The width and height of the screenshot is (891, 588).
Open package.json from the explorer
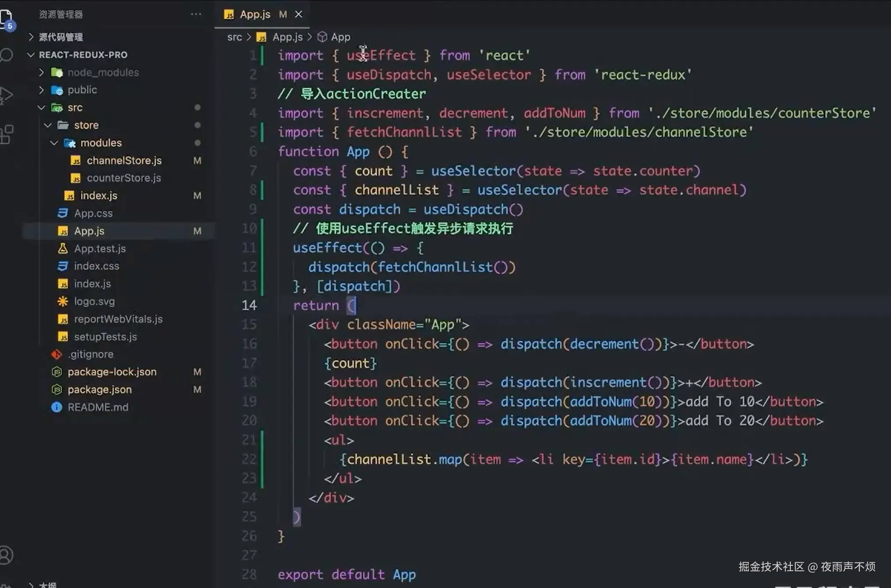pyautogui.click(x=99, y=390)
